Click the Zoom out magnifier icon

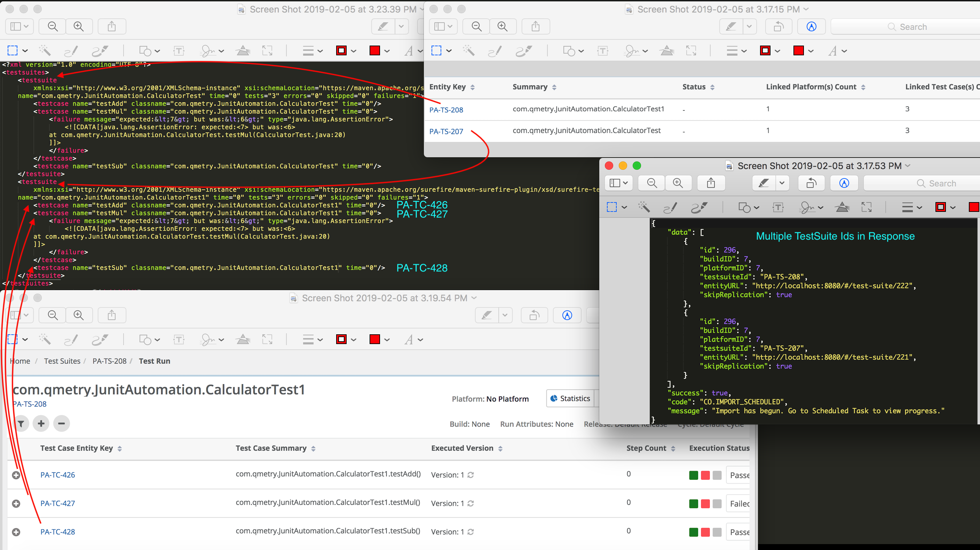pyautogui.click(x=52, y=26)
